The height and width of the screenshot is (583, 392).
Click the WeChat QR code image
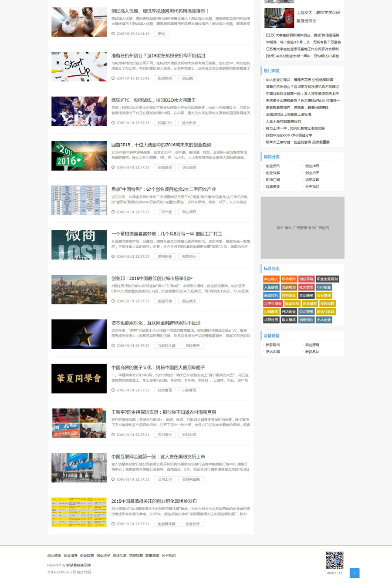pyautogui.click(x=335, y=560)
